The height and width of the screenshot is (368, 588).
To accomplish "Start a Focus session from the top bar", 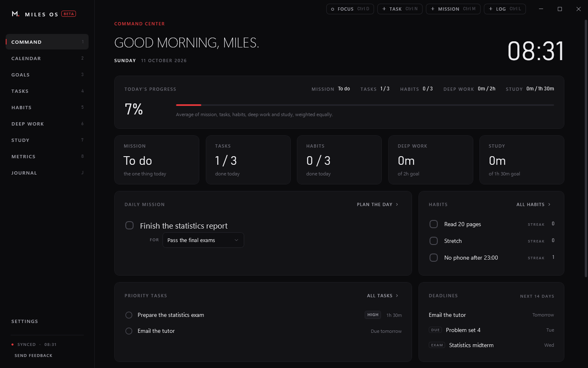I will (350, 9).
